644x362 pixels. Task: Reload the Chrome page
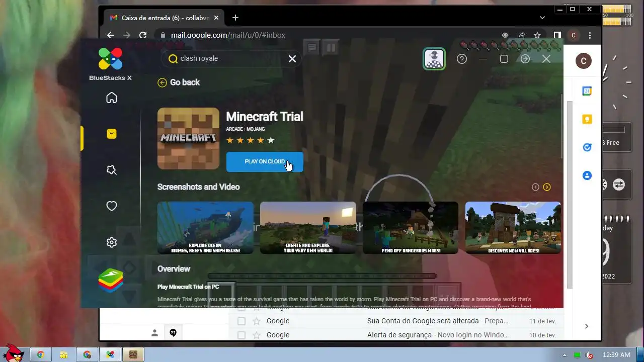point(143,35)
